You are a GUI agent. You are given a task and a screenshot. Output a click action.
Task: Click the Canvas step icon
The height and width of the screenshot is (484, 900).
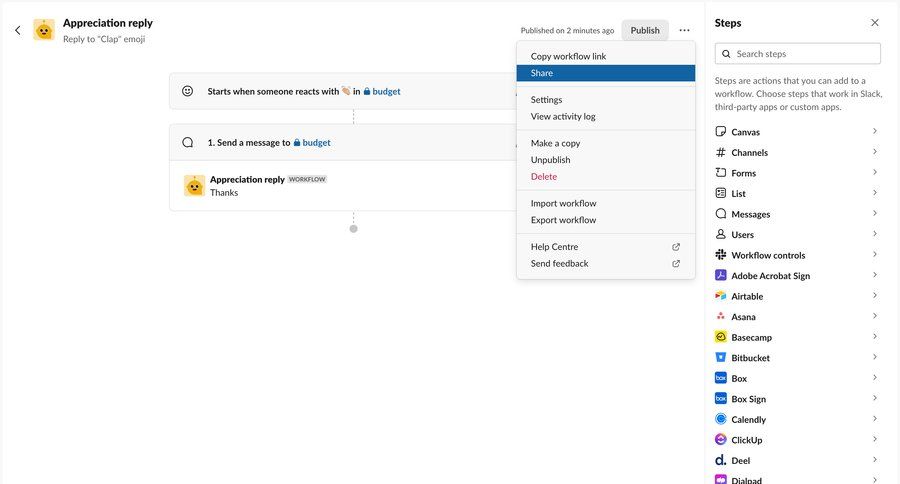pyautogui.click(x=721, y=131)
